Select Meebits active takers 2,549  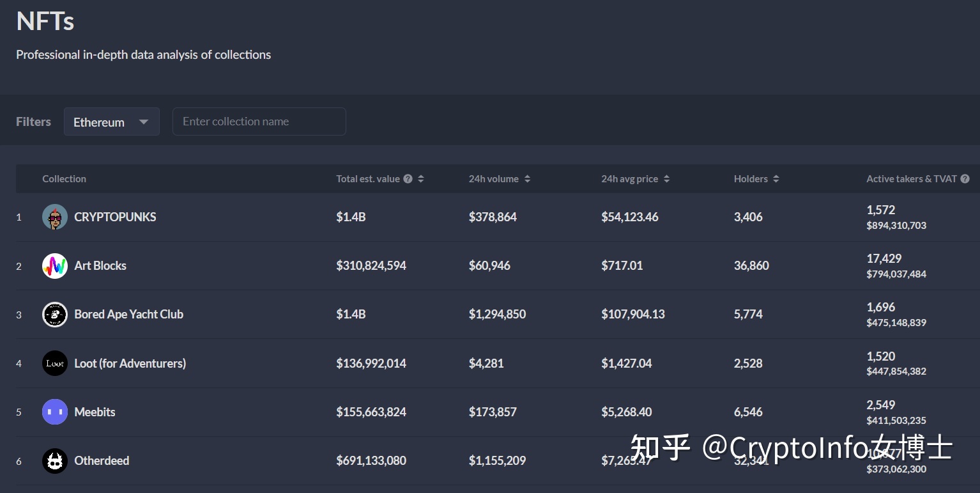coord(881,405)
